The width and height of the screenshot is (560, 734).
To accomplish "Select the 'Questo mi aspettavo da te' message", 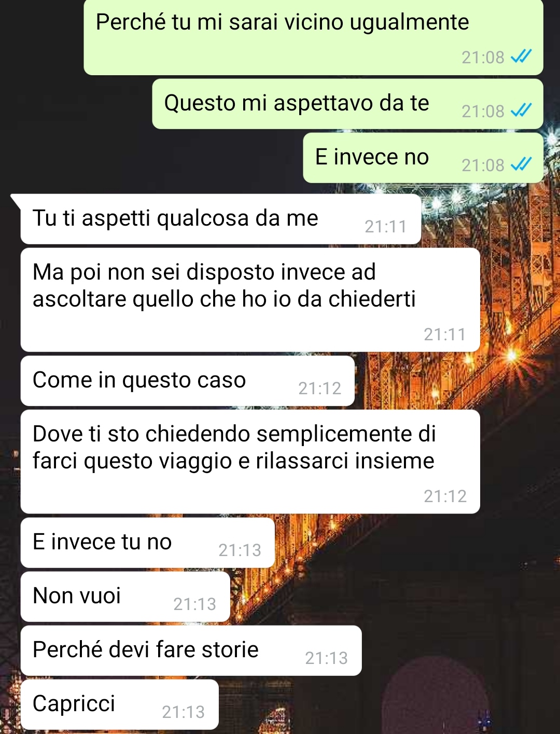I will [x=347, y=104].
